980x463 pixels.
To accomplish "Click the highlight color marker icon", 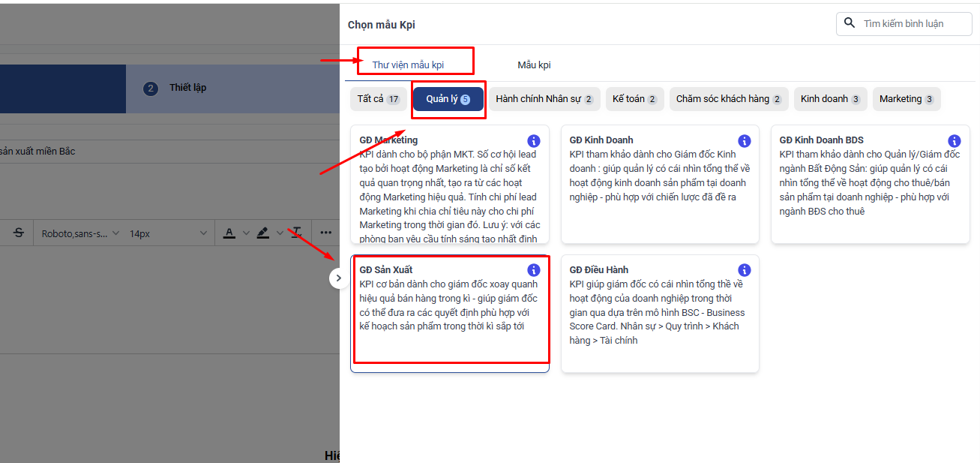I will [262, 233].
